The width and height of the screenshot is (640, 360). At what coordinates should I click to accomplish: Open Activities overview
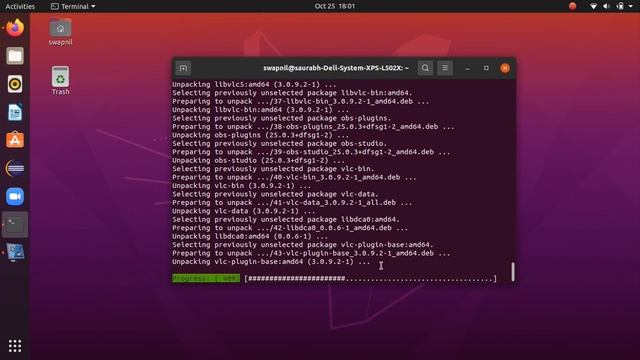[20, 6]
